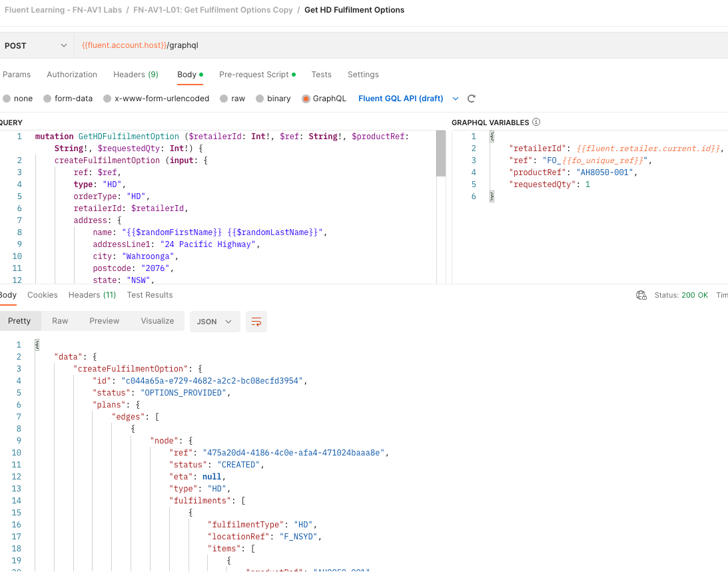This screenshot has height=572, width=728.
Task: Click the "fulfilmentType" key in response
Action: coord(246,525)
